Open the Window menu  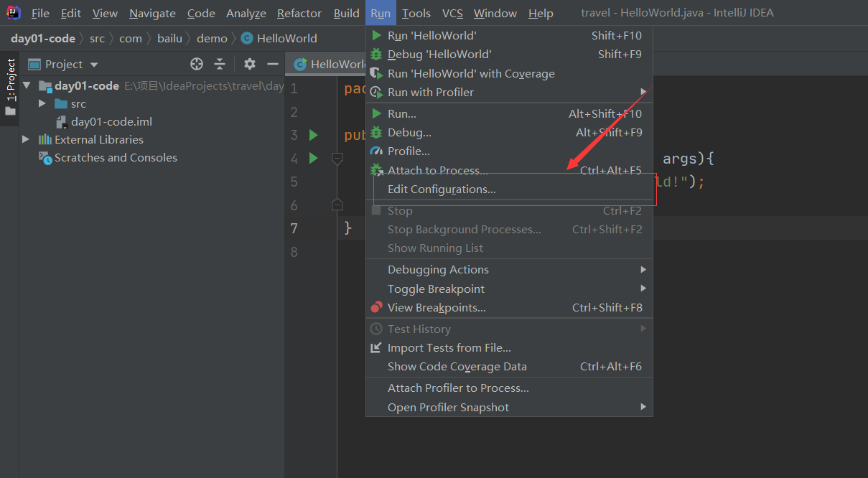pos(495,14)
